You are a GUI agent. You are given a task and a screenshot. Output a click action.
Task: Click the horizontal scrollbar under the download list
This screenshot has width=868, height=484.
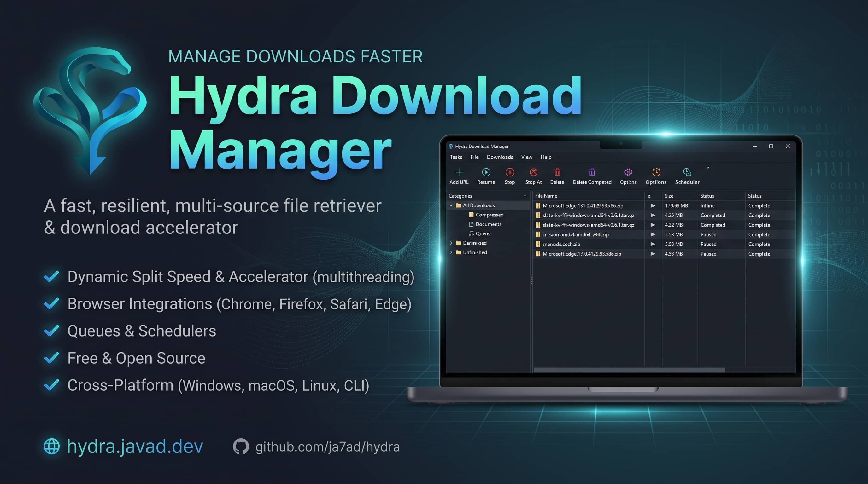click(629, 370)
